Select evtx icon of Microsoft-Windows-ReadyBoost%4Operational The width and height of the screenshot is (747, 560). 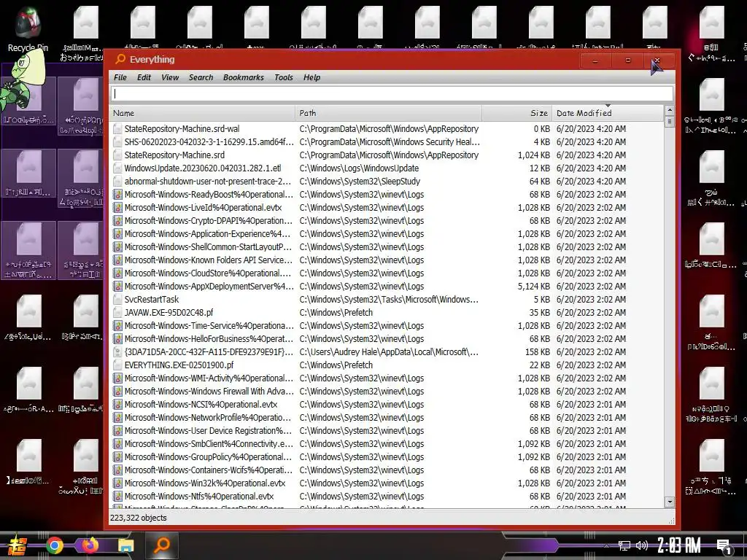[x=117, y=194]
